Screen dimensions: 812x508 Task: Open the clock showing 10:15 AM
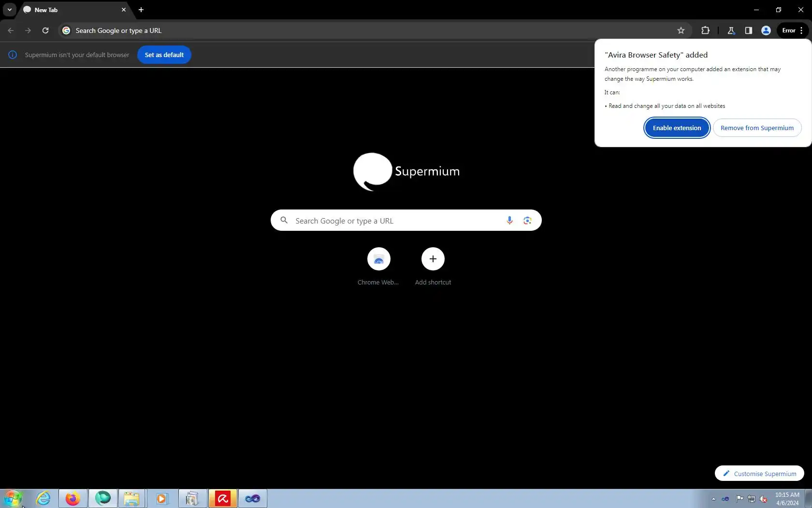pos(787,499)
